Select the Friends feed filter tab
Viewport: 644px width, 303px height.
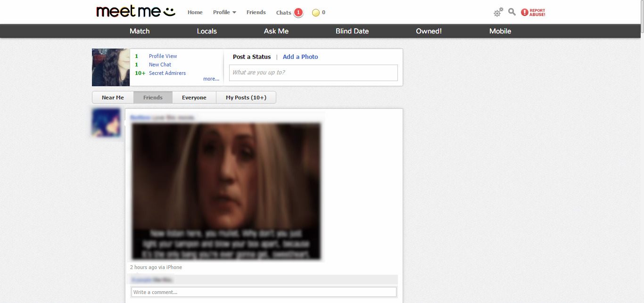[x=153, y=98]
